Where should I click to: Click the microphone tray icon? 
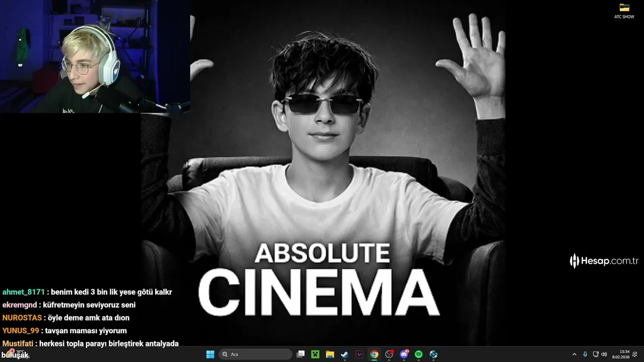point(585,354)
